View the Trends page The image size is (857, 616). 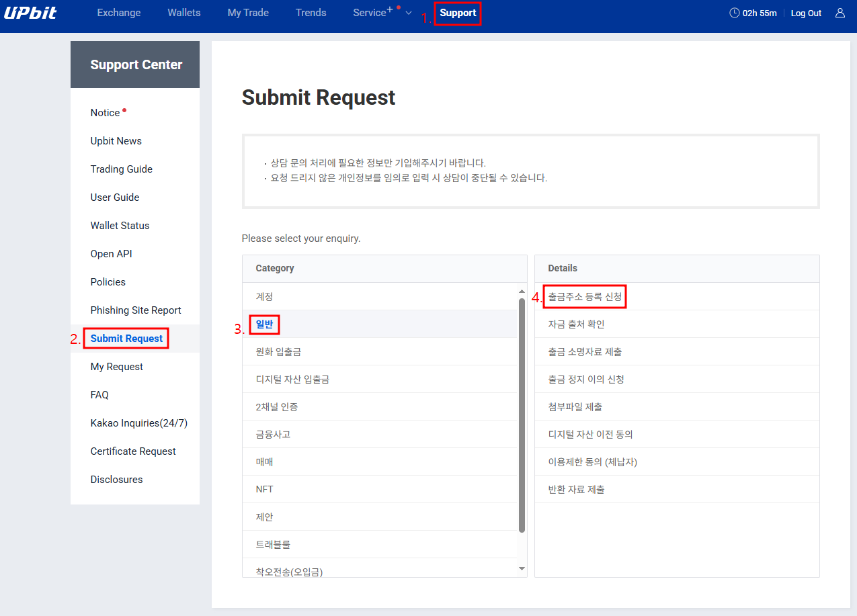pyautogui.click(x=311, y=12)
